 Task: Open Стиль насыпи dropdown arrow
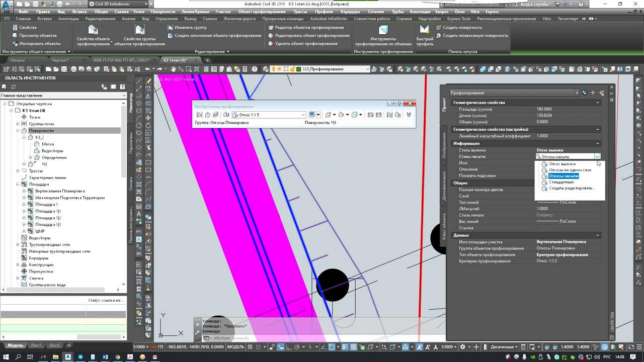click(x=597, y=157)
